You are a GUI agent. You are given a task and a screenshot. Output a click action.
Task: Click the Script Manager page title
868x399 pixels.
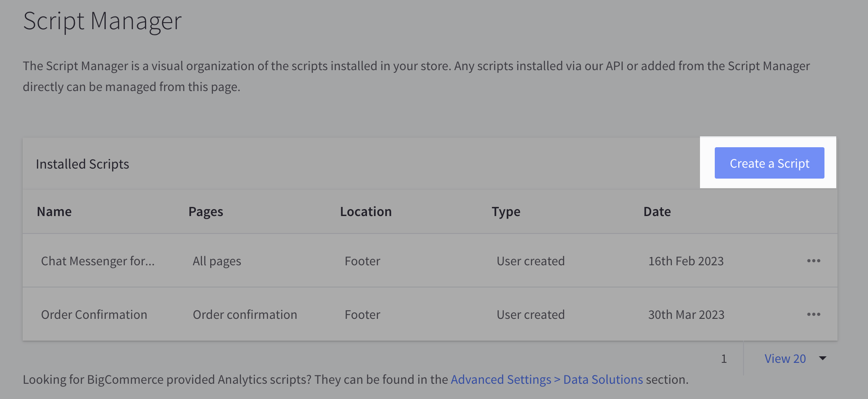pos(103,21)
